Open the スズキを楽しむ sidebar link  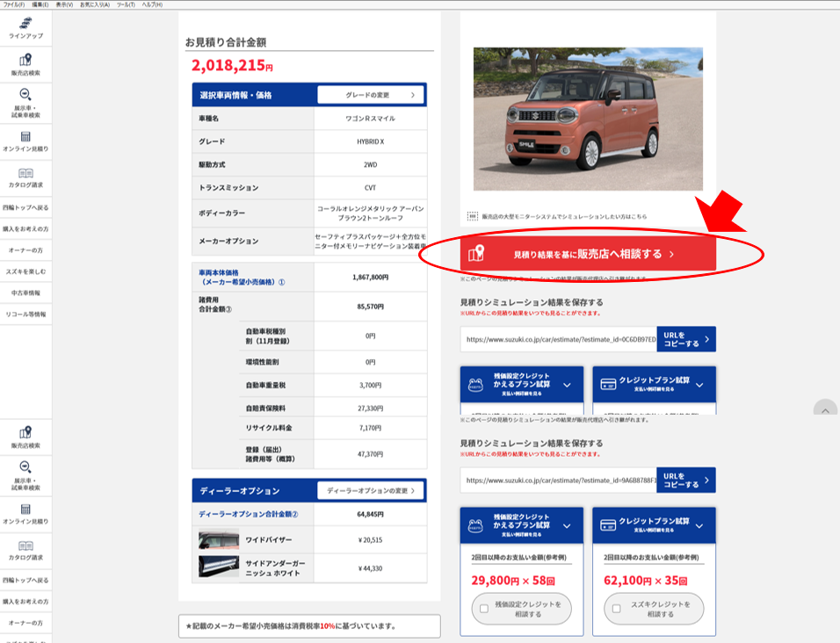25,272
